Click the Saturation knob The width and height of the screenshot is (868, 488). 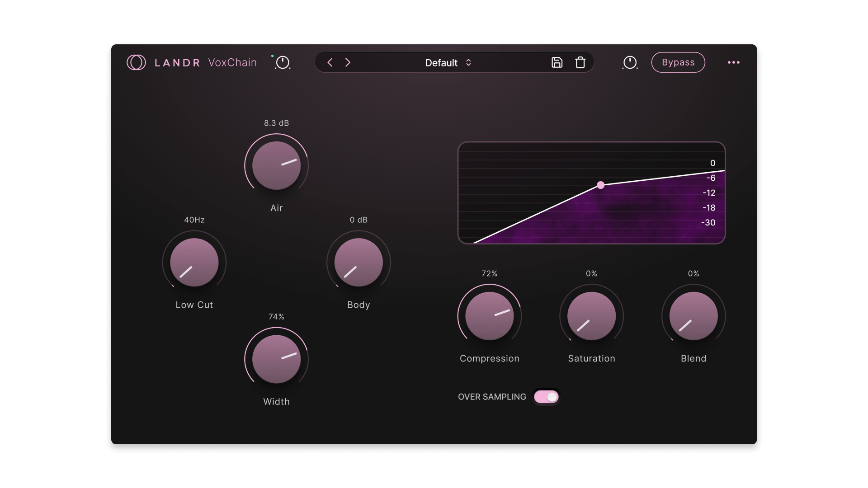click(591, 316)
